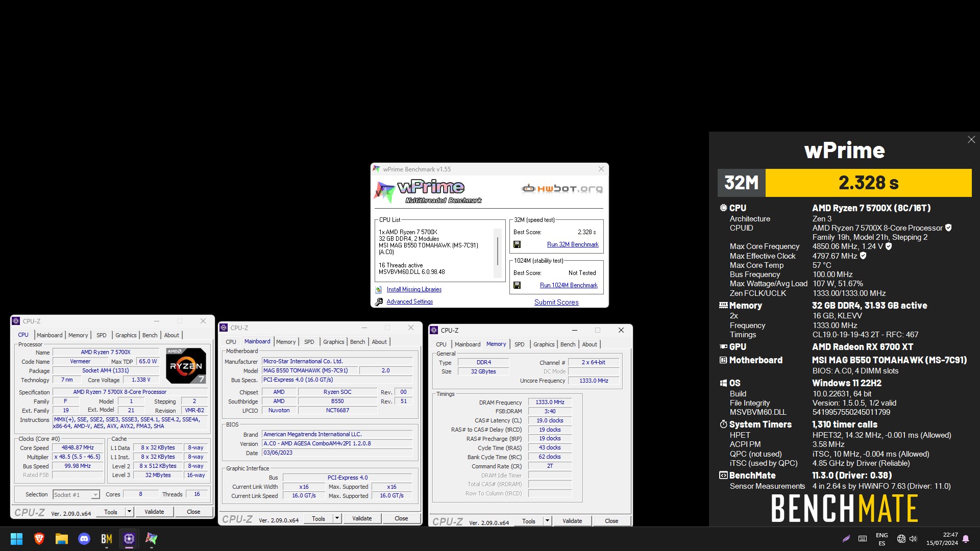
Task: Open the Advanced Settings link
Action: pos(410,302)
